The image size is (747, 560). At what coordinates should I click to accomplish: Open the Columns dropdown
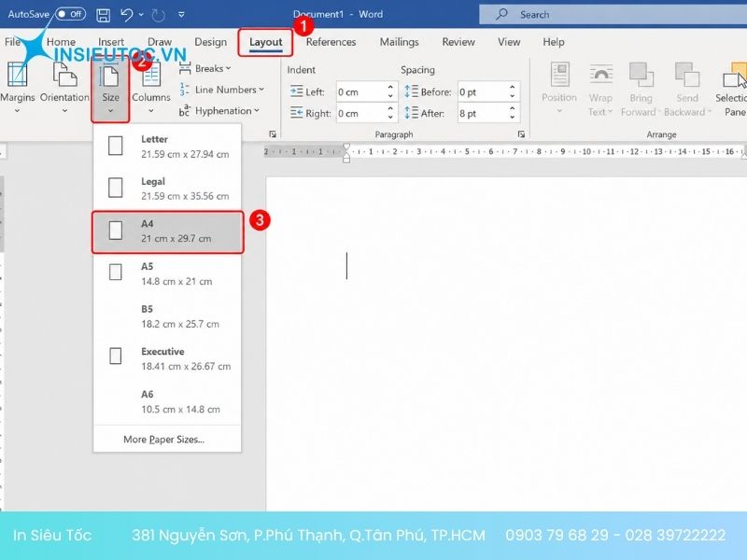click(151, 88)
